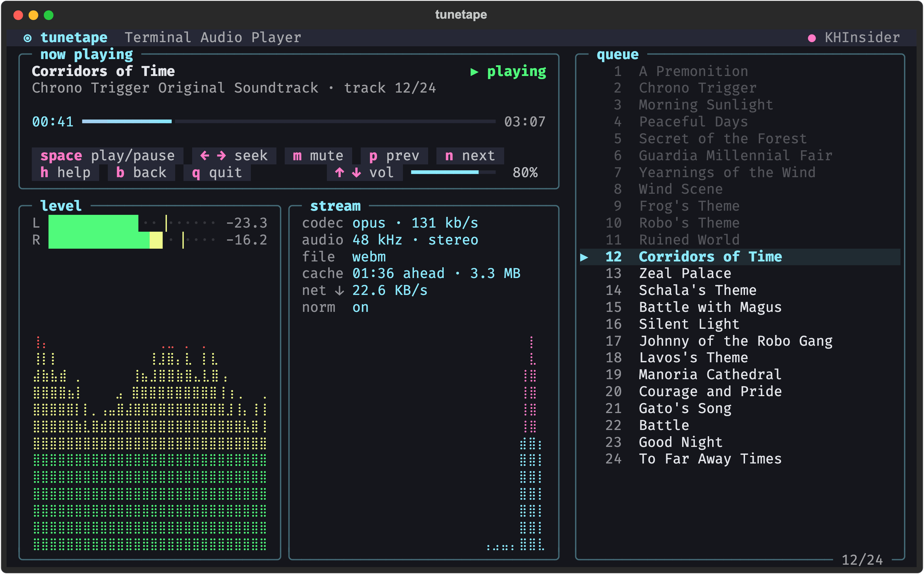Click the codec value opus 131 kb/s

[415, 223]
